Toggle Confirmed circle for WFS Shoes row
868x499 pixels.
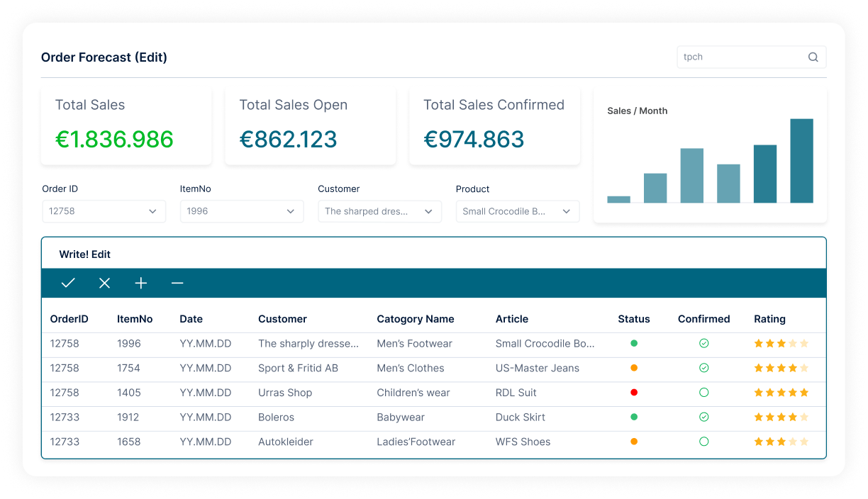[x=703, y=442]
